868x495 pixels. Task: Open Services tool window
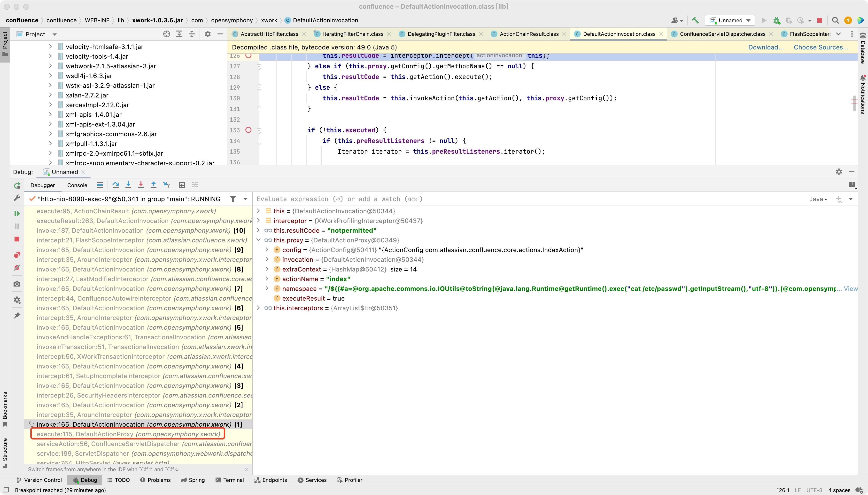point(312,480)
